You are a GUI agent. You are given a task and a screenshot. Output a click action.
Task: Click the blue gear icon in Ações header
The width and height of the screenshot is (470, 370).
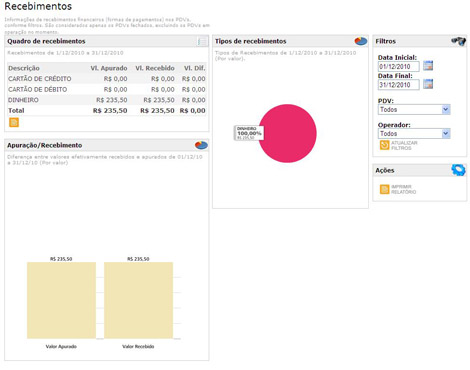[458, 170]
